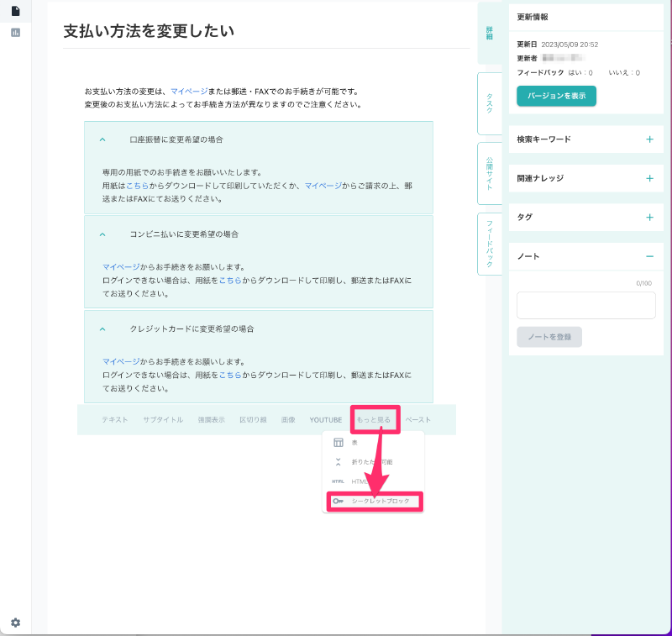Click the collapsible block icon in menu
672x636 pixels.
338,462
